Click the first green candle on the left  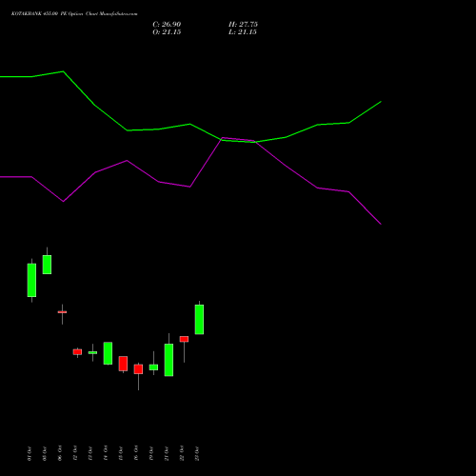(x=31, y=280)
